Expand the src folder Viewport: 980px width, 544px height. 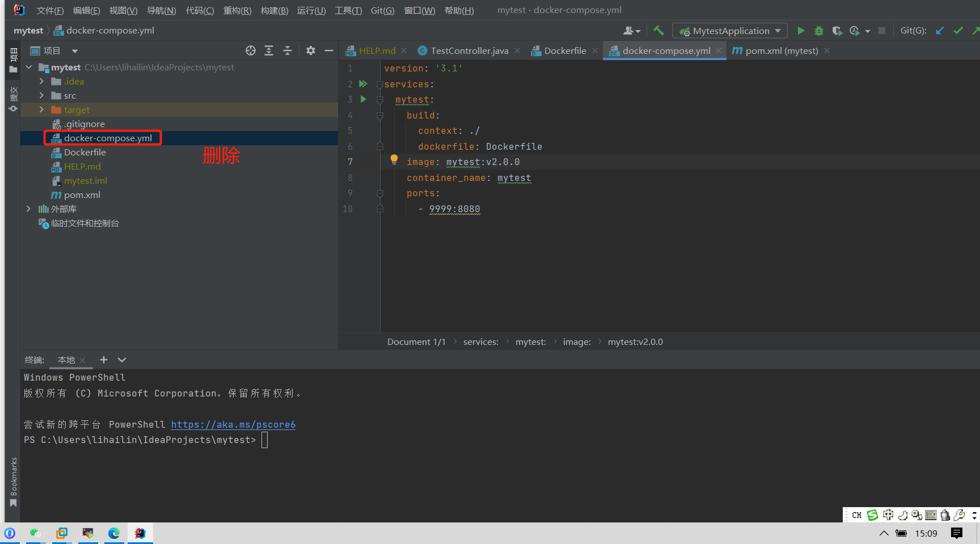[x=41, y=95]
